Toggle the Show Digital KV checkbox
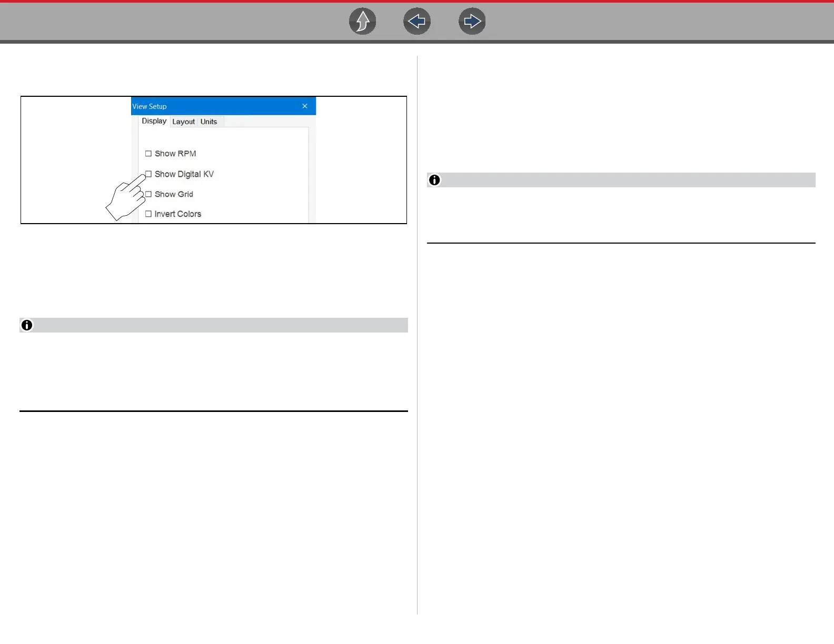Viewport: 834px width, 644px height. point(148,174)
